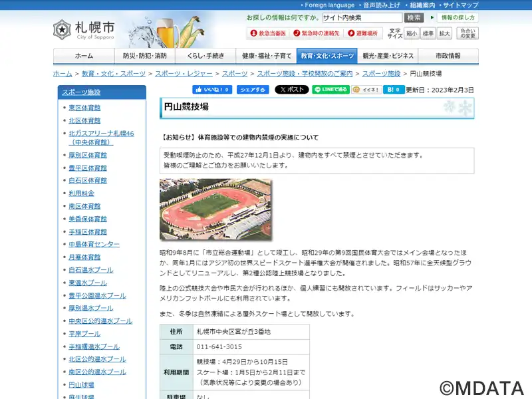Select the 健康・福祉・子育て tab
This screenshot has width=532, height=399.
267,56
